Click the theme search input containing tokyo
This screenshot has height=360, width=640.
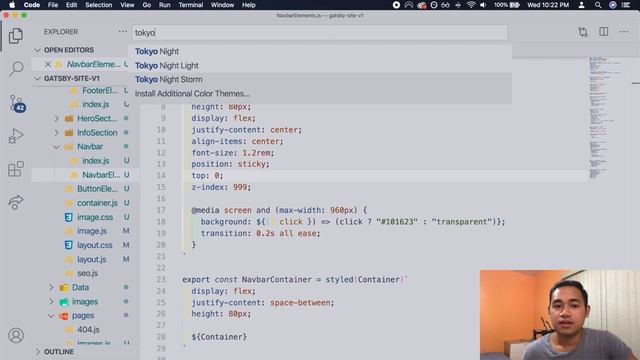[320, 33]
